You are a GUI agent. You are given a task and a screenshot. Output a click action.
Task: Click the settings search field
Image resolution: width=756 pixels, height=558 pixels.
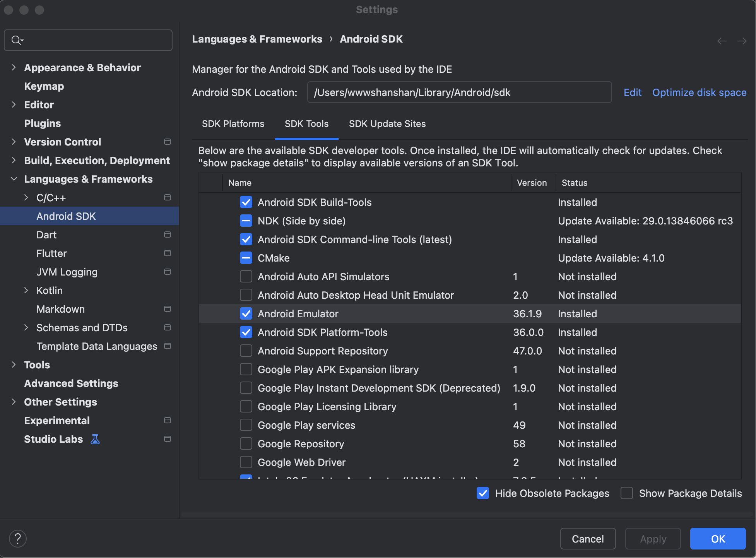(x=88, y=40)
